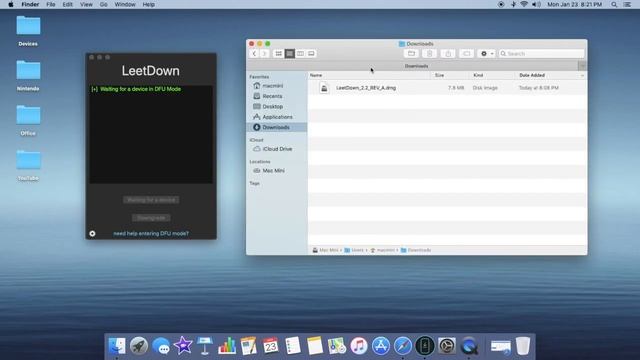The image size is (640, 360).
Task: Click the New Folder toolbar icon
Action: [x=411, y=53]
